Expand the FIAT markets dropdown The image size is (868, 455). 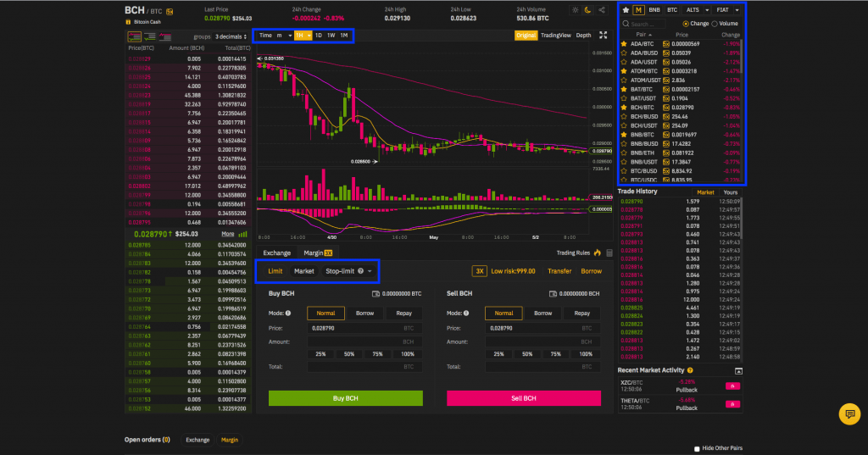click(737, 10)
